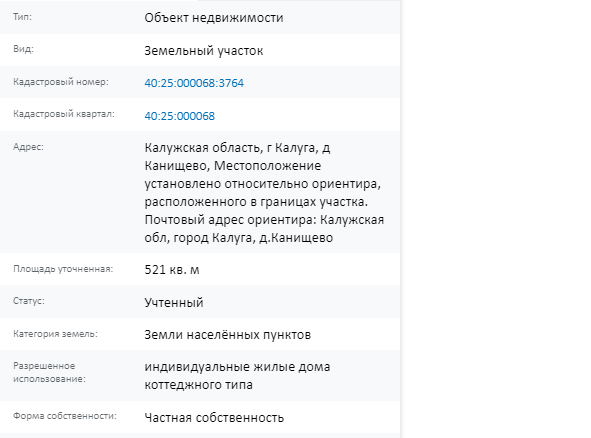Click the value 'Частная собственность'

[214, 418]
